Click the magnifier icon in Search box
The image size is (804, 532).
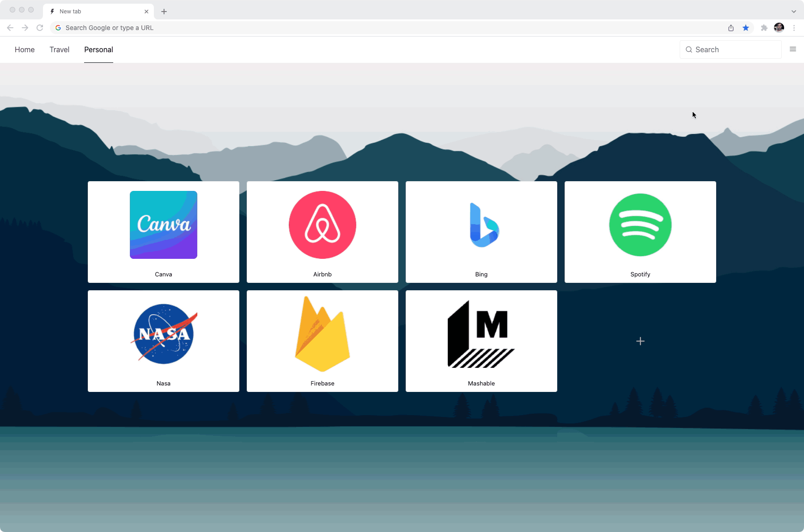click(689, 49)
